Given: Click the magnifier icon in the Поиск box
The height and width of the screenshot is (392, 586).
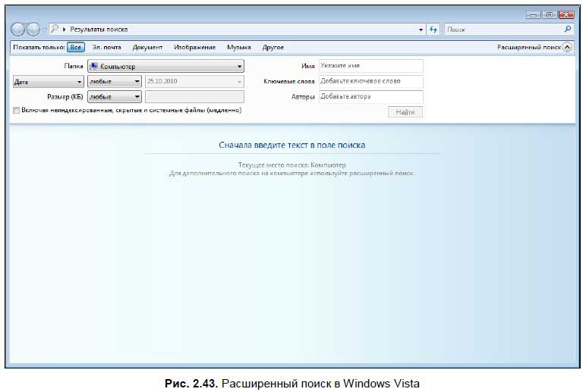Looking at the screenshot, I should click(x=567, y=29).
